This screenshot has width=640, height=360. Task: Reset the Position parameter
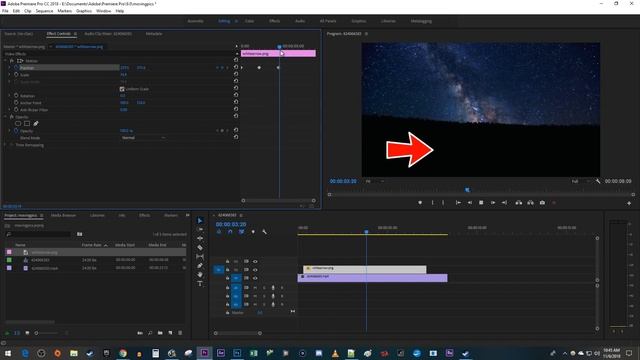pos(236,67)
